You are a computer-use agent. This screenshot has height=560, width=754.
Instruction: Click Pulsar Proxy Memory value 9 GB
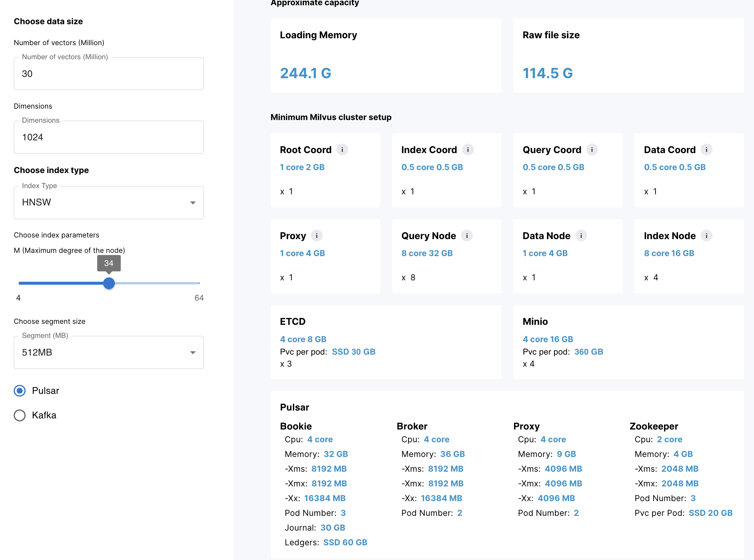click(x=566, y=454)
